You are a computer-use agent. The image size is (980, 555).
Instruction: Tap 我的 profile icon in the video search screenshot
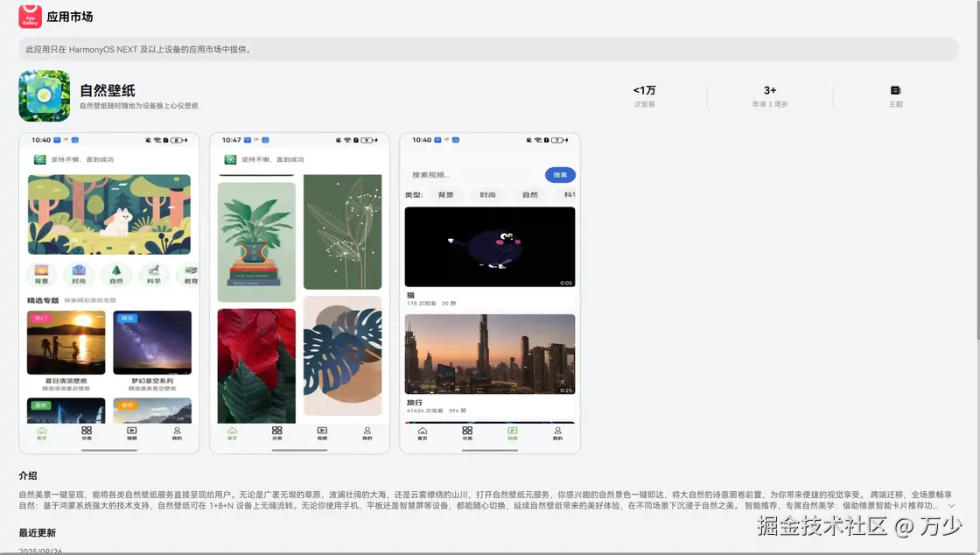click(557, 431)
